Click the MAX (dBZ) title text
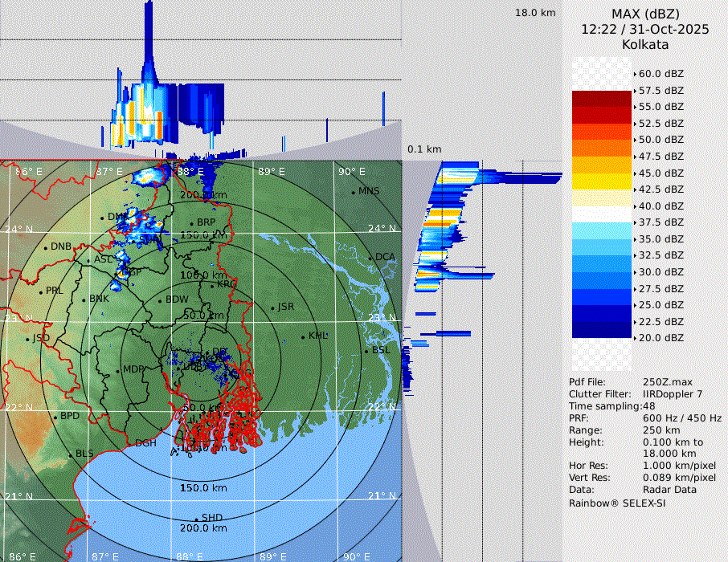The image size is (728, 562). coord(645,14)
